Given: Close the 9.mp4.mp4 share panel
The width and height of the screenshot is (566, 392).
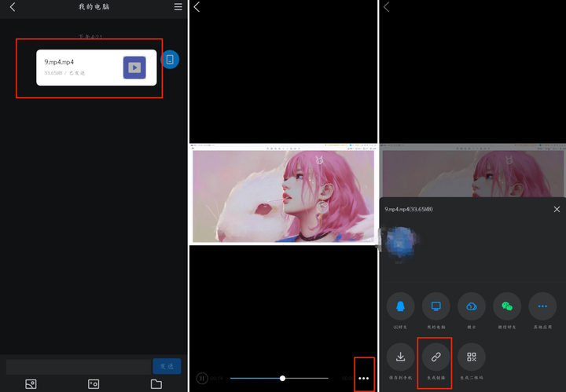Looking at the screenshot, I should point(557,209).
